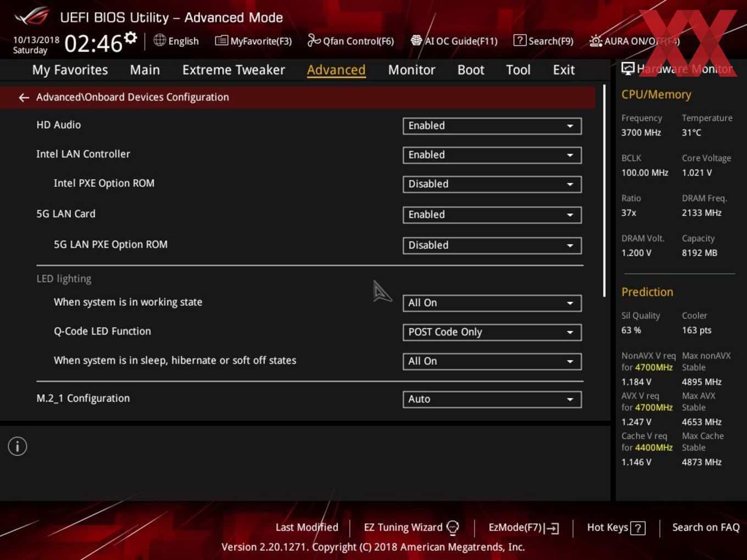
Task: Click the clock settings gear icon
Action: (x=130, y=38)
